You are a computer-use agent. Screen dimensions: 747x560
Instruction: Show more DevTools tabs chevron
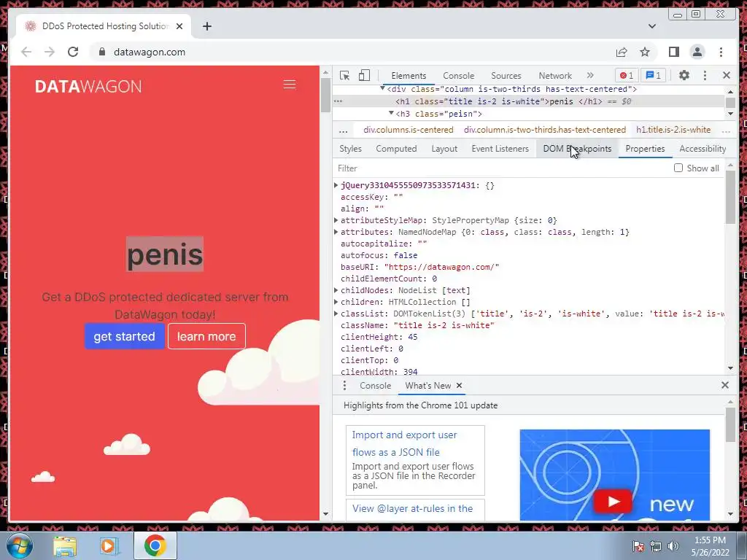click(590, 75)
